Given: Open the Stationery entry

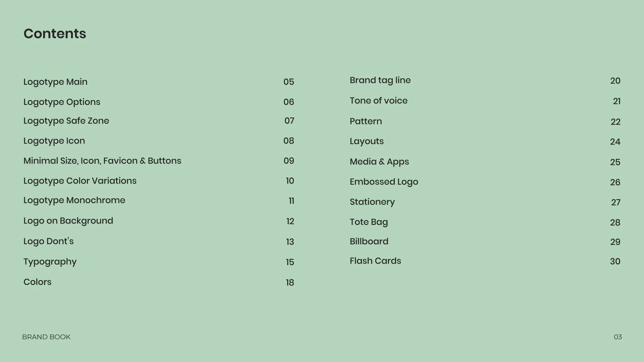Looking at the screenshot, I should click(x=372, y=202).
